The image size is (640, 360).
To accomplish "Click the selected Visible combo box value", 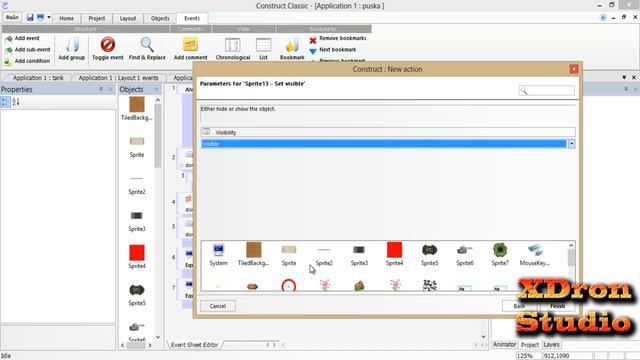I will [x=384, y=144].
